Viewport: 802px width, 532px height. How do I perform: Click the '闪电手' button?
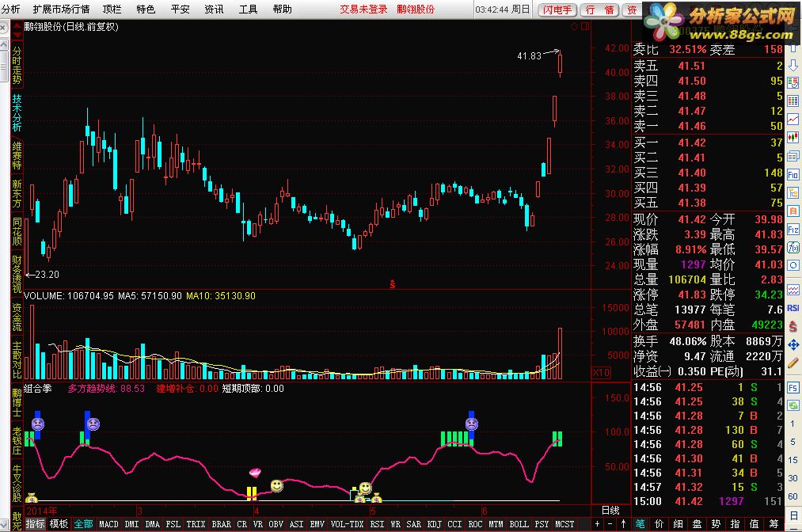click(557, 9)
